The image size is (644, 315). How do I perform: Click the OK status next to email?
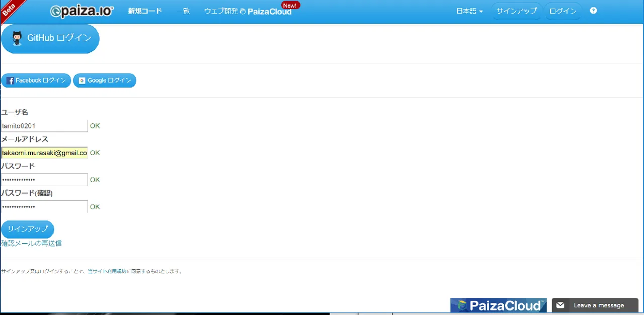95,153
